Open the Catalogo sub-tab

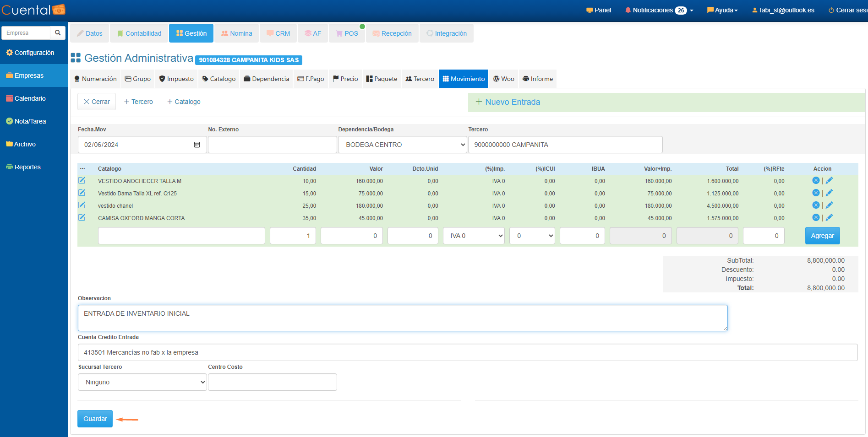219,79
